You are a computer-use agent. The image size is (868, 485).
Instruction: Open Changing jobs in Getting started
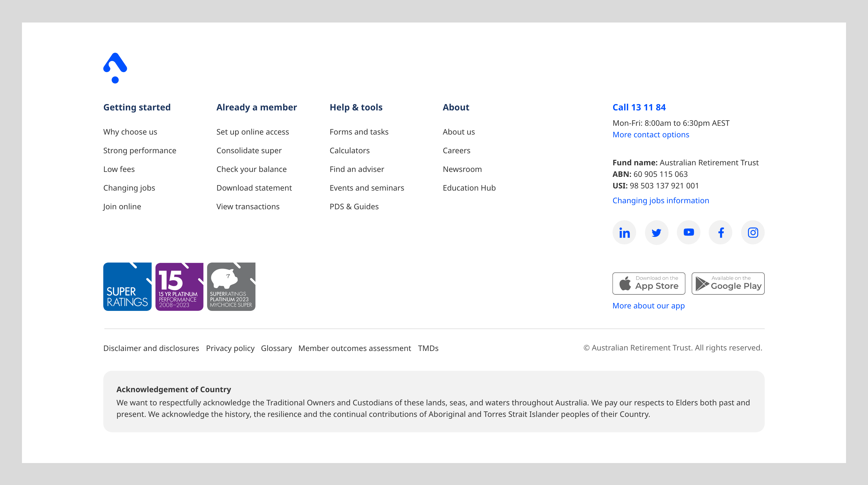click(129, 188)
